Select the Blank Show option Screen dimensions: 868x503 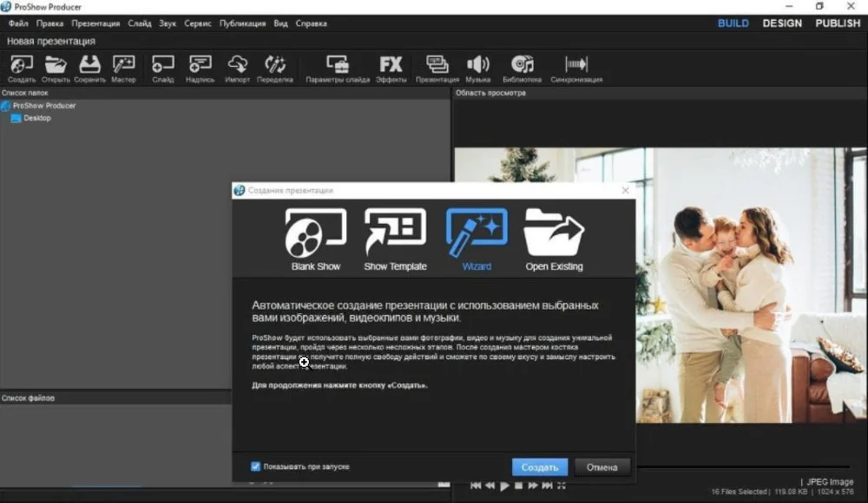click(x=316, y=237)
